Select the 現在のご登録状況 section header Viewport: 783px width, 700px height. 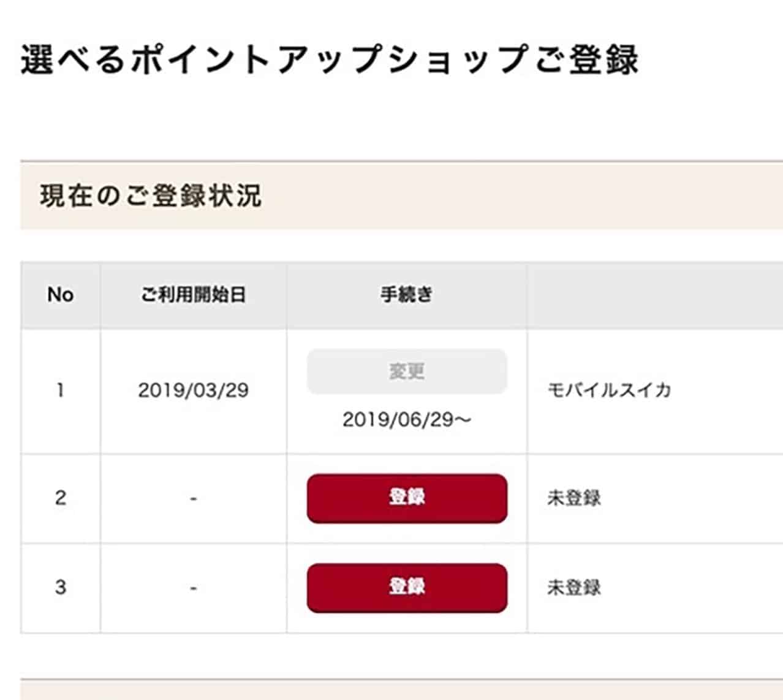pos(149,195)
